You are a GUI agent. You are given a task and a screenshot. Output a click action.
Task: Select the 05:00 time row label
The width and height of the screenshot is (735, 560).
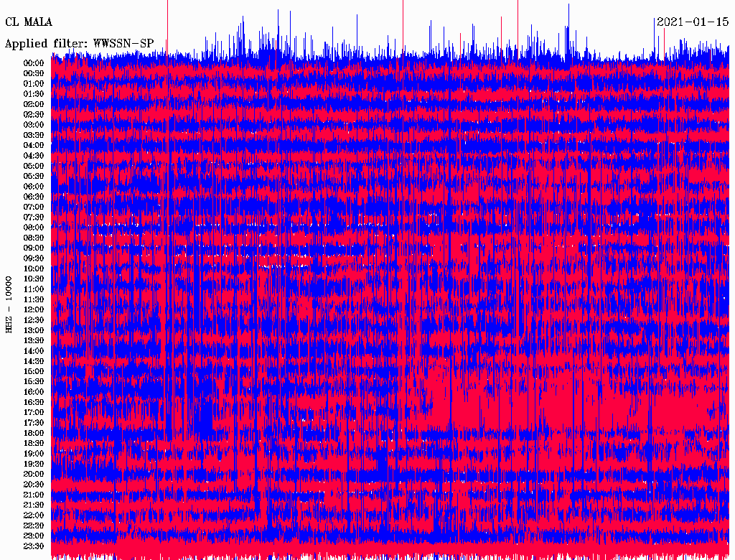coord(34,166)
